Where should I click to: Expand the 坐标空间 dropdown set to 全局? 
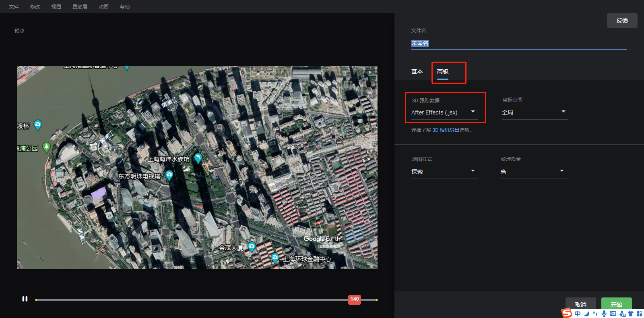(534, 112)
